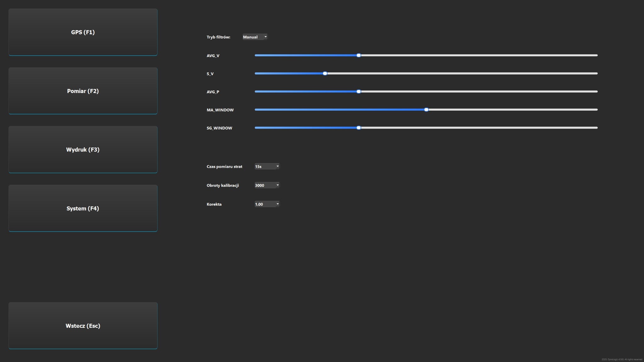Image resolution: width=644 pixels, height=362 pixels.
Task: Open the Czas pomiaru strat dropdown
Action: tap(267, 167)
